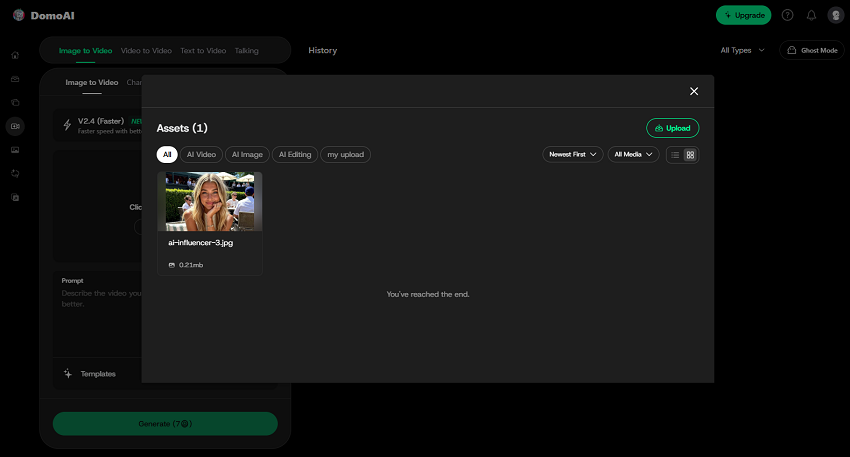Click the circular arrows sidebar icon

click(x=15, y=173)
